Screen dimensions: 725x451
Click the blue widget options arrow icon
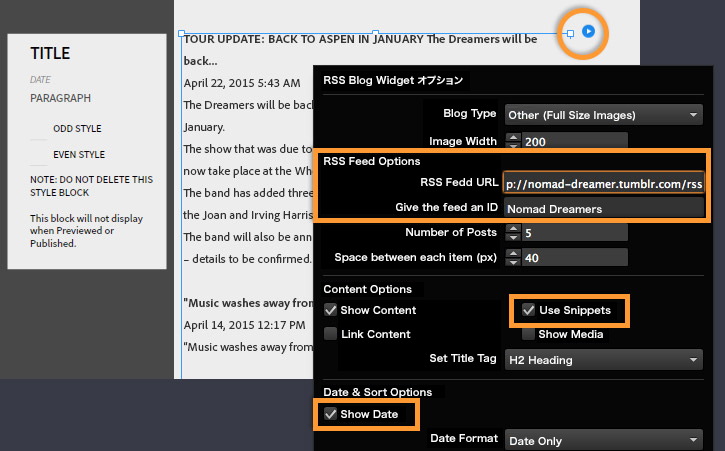(x=588, y=31)
